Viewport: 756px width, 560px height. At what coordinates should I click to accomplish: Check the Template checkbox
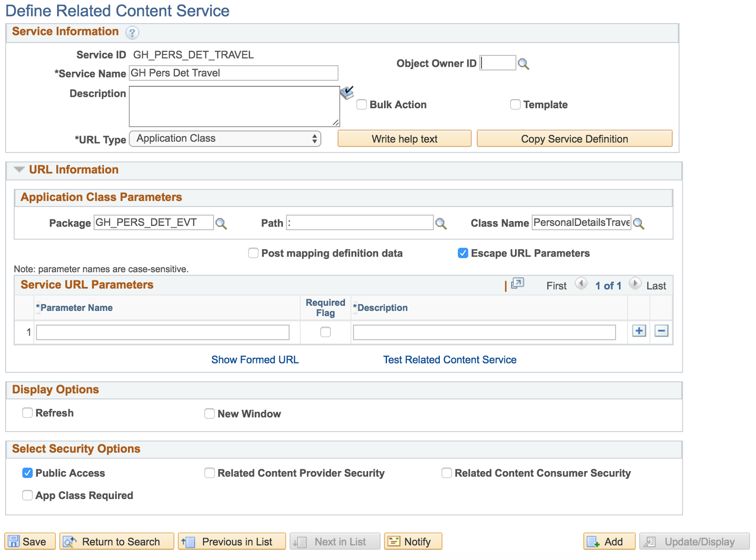pyautogui.click(x=515, y=104)
